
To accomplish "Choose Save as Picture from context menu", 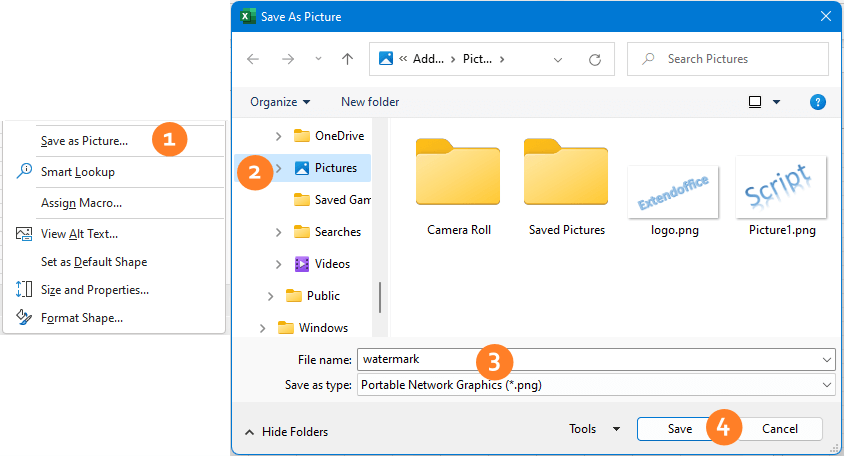I will (84, 141).
